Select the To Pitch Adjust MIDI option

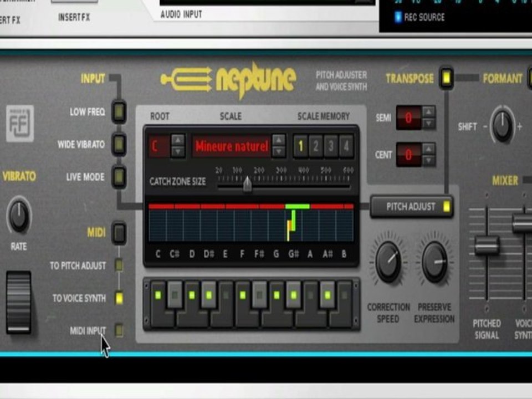119,265
